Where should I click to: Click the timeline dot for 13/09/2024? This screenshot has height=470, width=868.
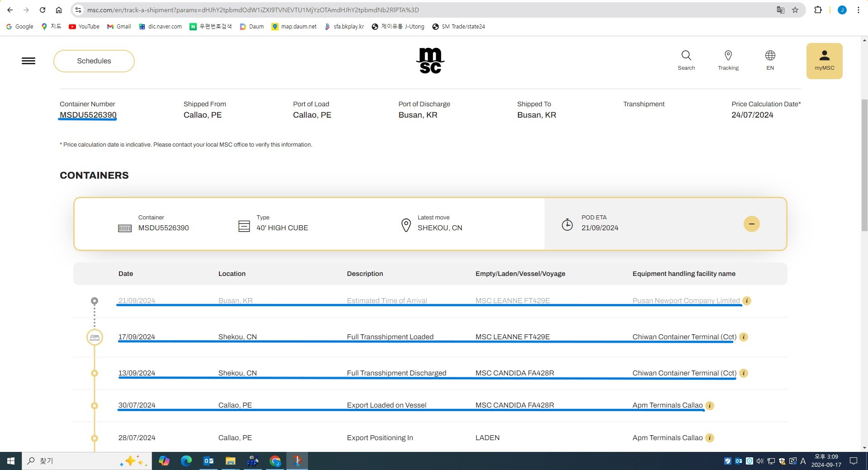pos(95,373)
